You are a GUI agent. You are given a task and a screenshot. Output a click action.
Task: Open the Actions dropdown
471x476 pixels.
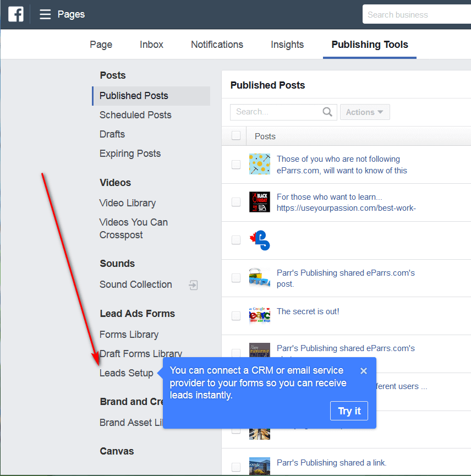tap(365, 112)
